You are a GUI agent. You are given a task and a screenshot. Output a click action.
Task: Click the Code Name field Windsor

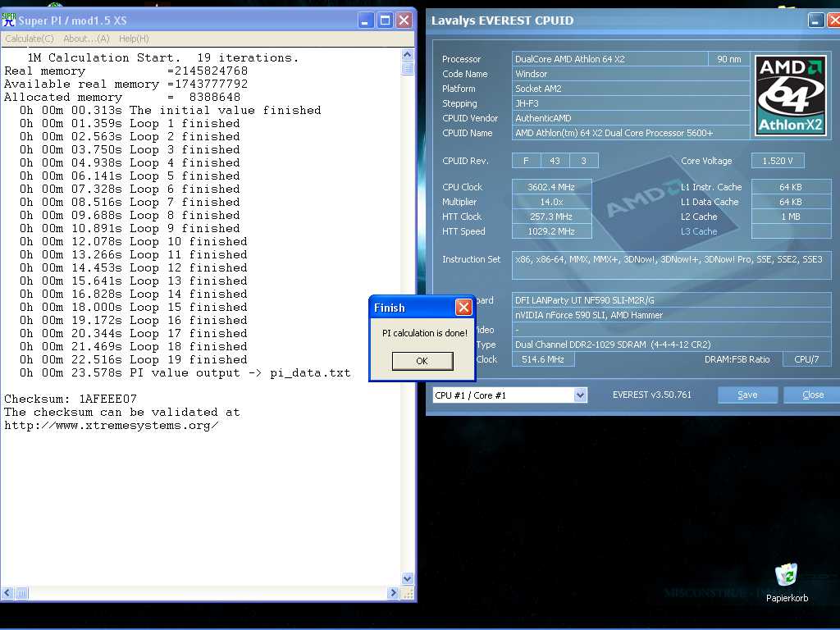[x=631, y=74]
